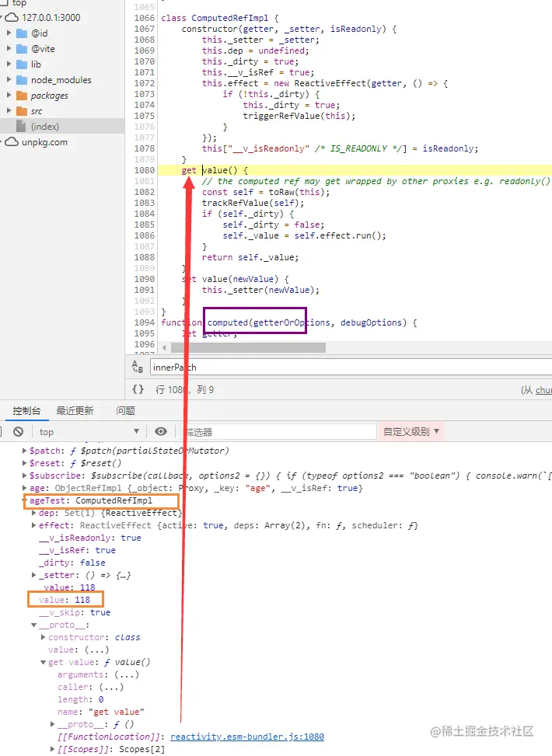Expand the effect ReactiveEffect property
The height and width of the screenshot is (756, 552).
[33, 525]
